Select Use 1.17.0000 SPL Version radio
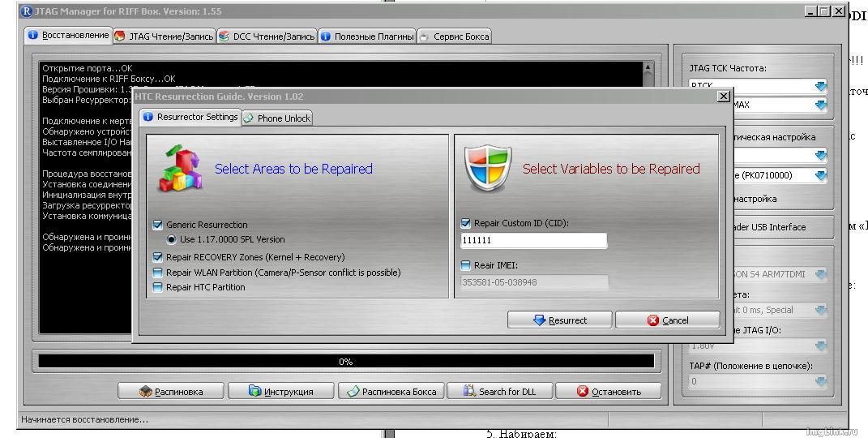 pyautogui.click(x=172, y=239)
